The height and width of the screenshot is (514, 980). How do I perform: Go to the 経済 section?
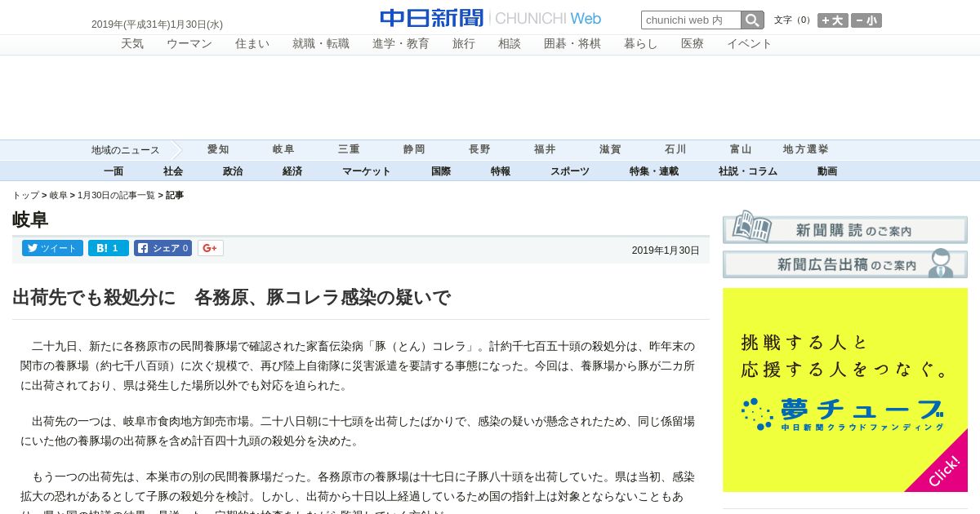tap(292, 171)
